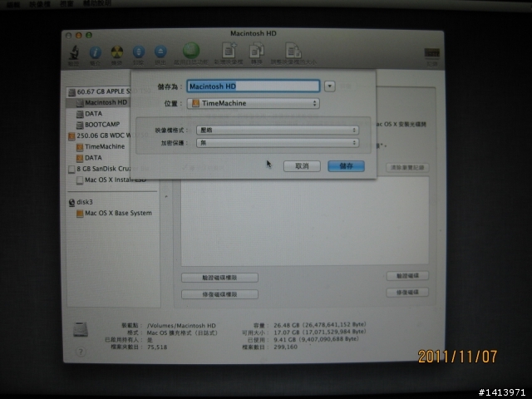Open the image format (映像檔格式) dropdown

click(278, 130)
